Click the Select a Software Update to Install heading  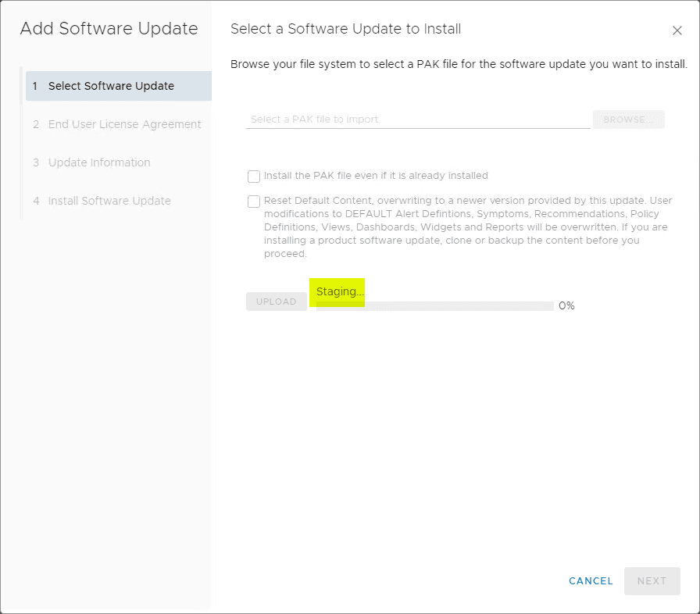pos(345,29)
